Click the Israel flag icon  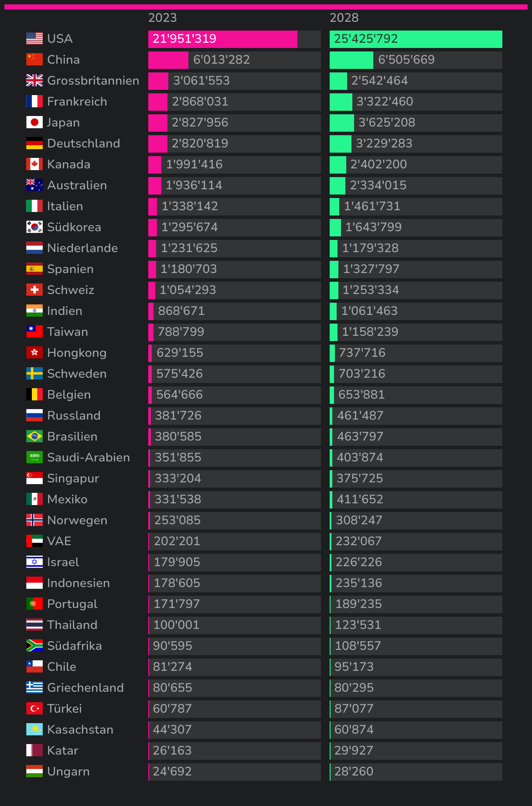point(34,562)
